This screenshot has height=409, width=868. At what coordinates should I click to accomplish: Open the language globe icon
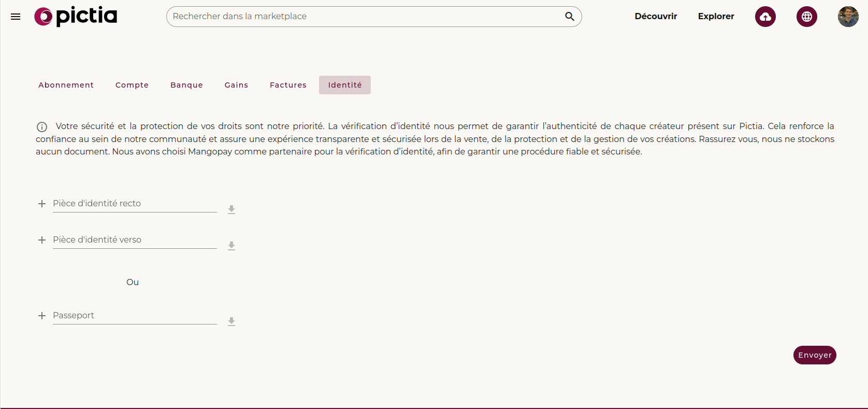806,17
